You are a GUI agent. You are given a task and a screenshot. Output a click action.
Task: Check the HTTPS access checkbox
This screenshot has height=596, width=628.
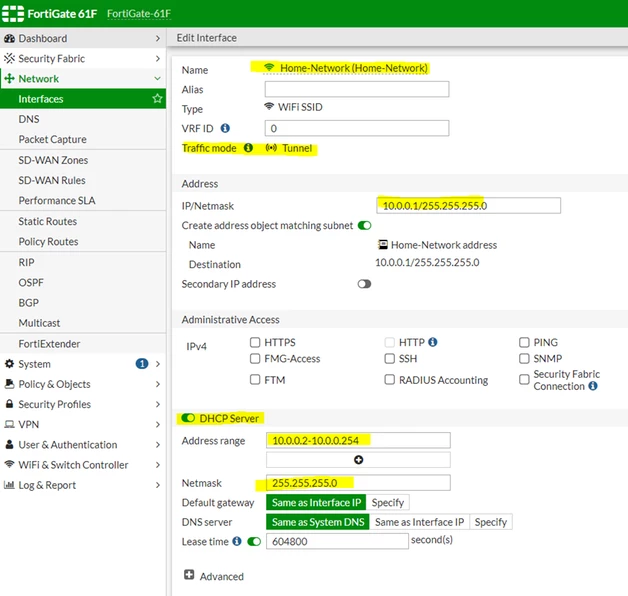point(255,342)
